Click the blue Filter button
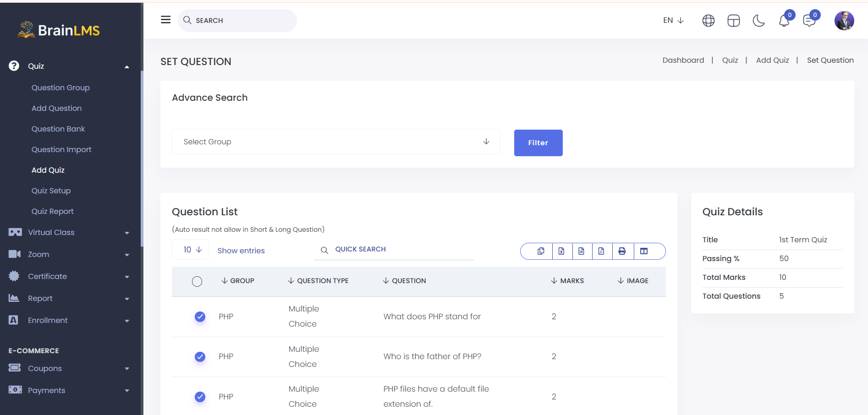Screen dimensions: 868x415 [538, 143]
